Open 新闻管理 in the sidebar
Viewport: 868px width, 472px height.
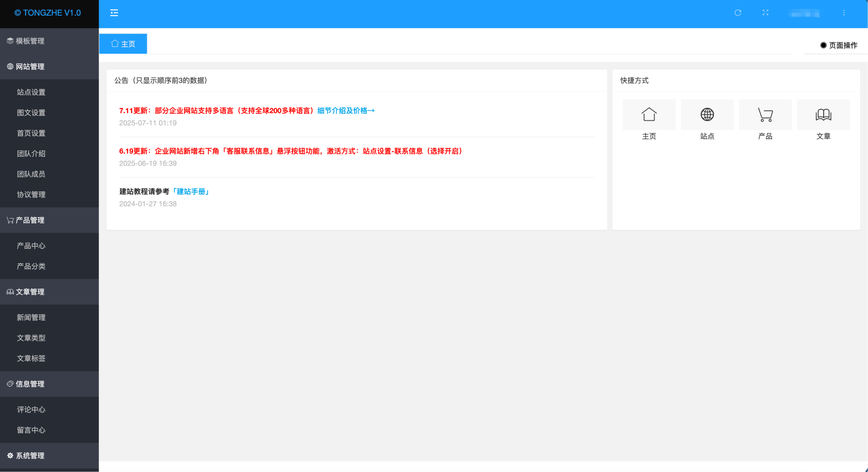[x=49, y=317]
